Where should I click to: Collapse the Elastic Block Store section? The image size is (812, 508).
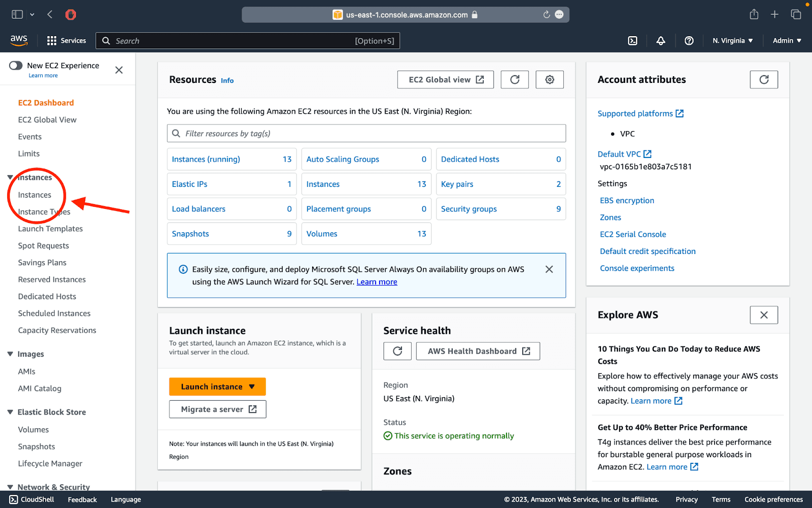coord(10,412)
